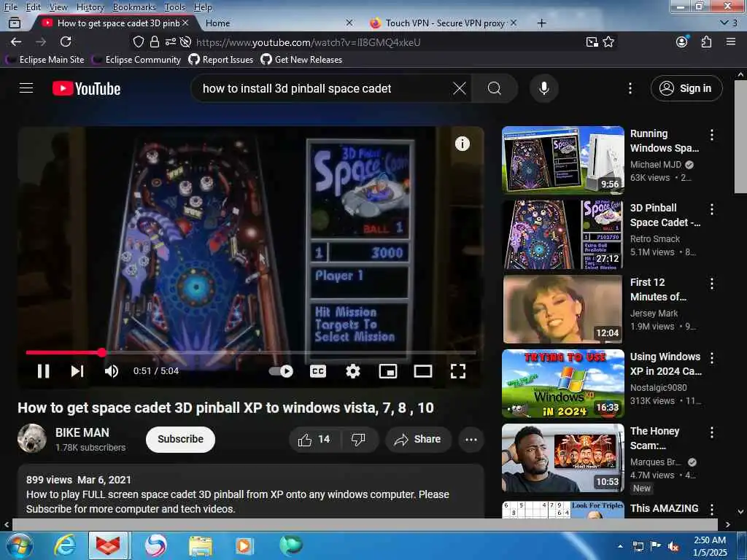
Task: Show video info cards icon
Action: click(462, 144)
